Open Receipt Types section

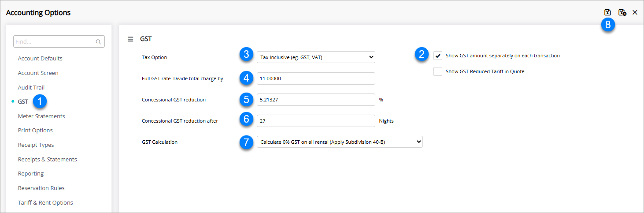click(36, 145)
